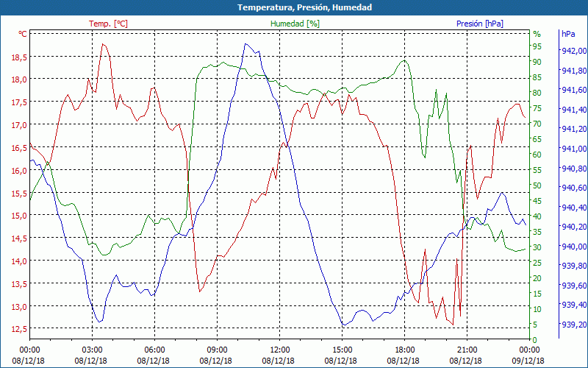Click the green "%" axis unit label
The width and height of the screenshot is (588, 368).
tap(537, 34)
